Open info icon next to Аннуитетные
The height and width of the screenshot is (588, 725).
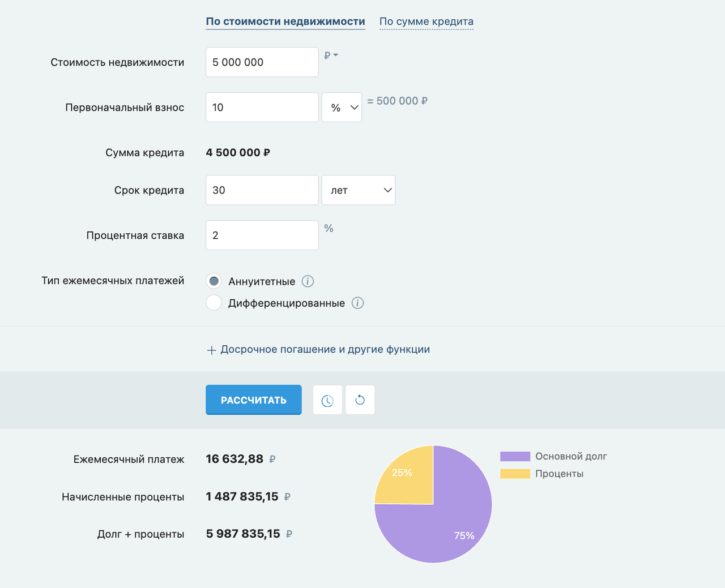pos(308,281)
